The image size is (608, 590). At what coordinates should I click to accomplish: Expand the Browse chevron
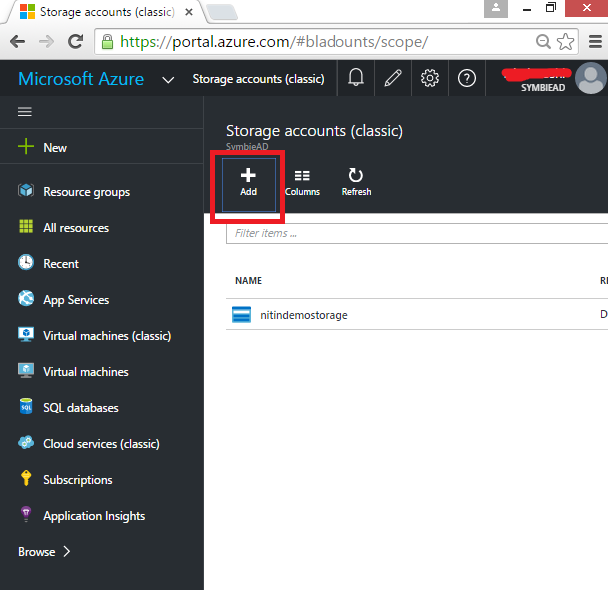pos(67,551)
